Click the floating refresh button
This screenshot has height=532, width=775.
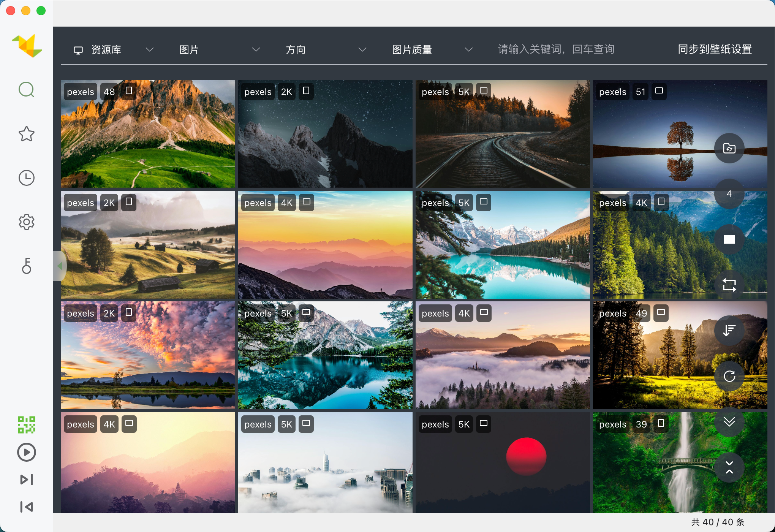729,376
